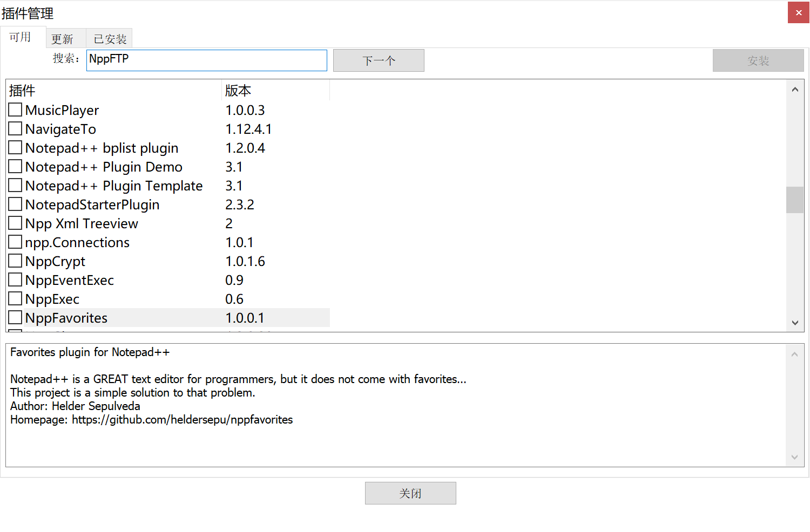Select the npp.Connections plugin name
810x532 pixels.
coord(77,242)
